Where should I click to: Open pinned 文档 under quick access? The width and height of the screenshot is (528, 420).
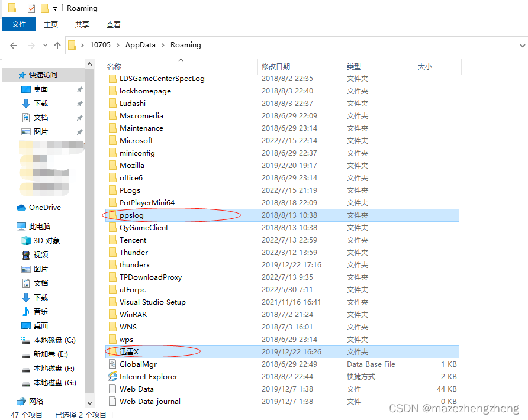(40, 118)
